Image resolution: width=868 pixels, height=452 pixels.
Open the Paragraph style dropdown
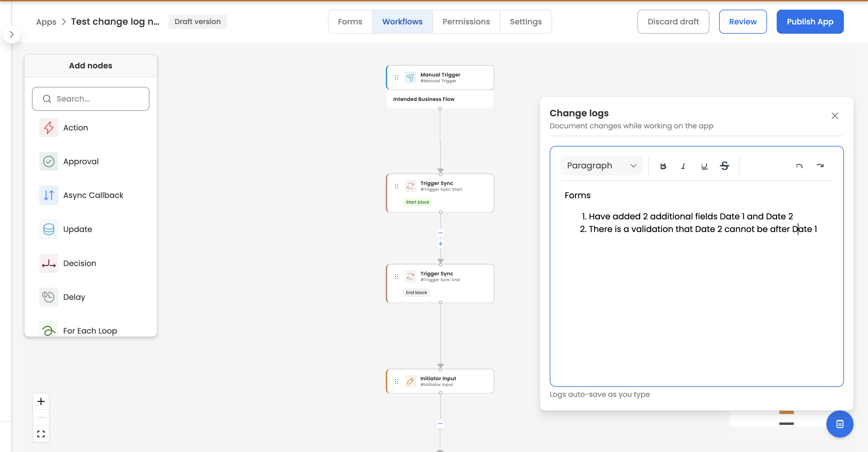point(601,166)
